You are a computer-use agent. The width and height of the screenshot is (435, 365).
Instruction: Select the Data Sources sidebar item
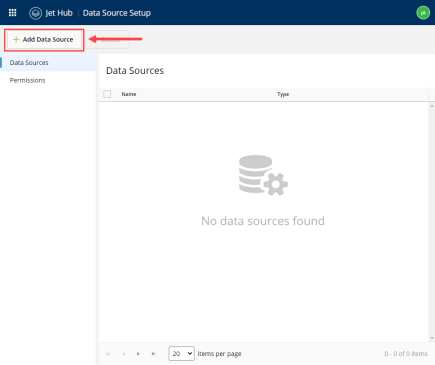(x=48, y=63)
